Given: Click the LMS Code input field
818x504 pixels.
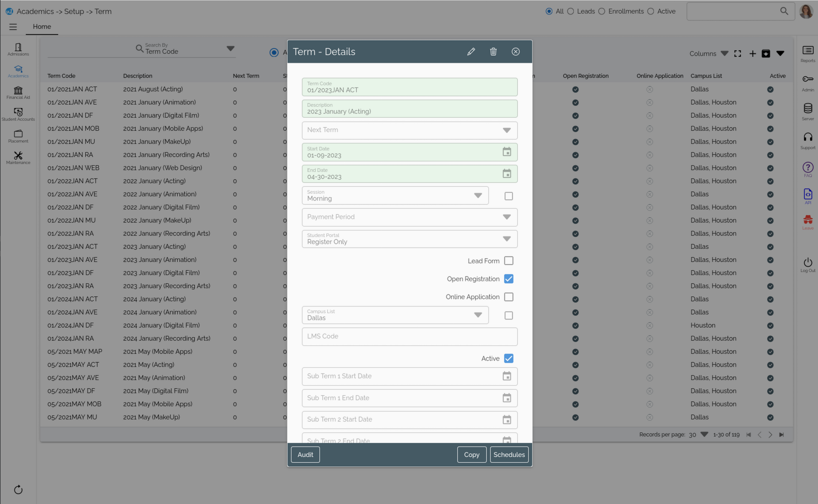Looking at the screenshot, I should coord(409,336).
